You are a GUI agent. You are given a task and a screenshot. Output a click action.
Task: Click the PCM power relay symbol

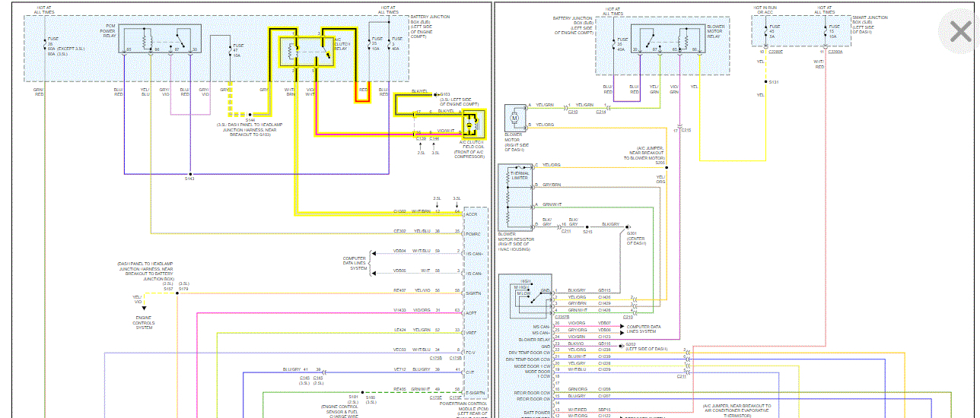click(x=160, y=40)
